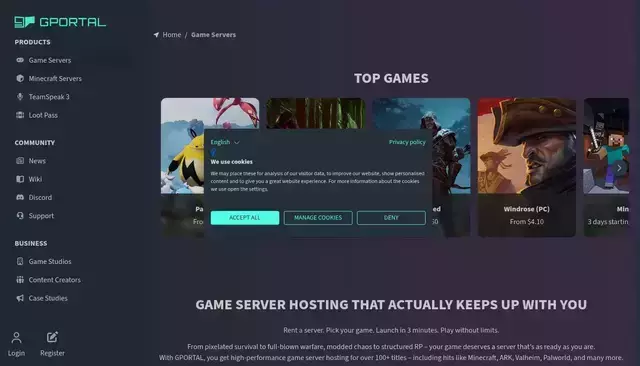The width and height of the screenshot is (640, 366).
Task: Click the Content Creators people icon
Action: pos(20,280)
